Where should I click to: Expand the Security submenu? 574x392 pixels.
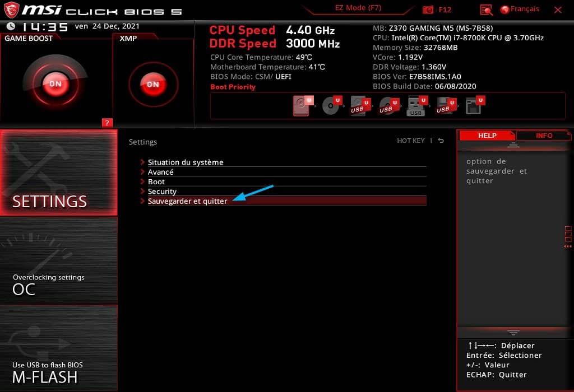(283, 192)
